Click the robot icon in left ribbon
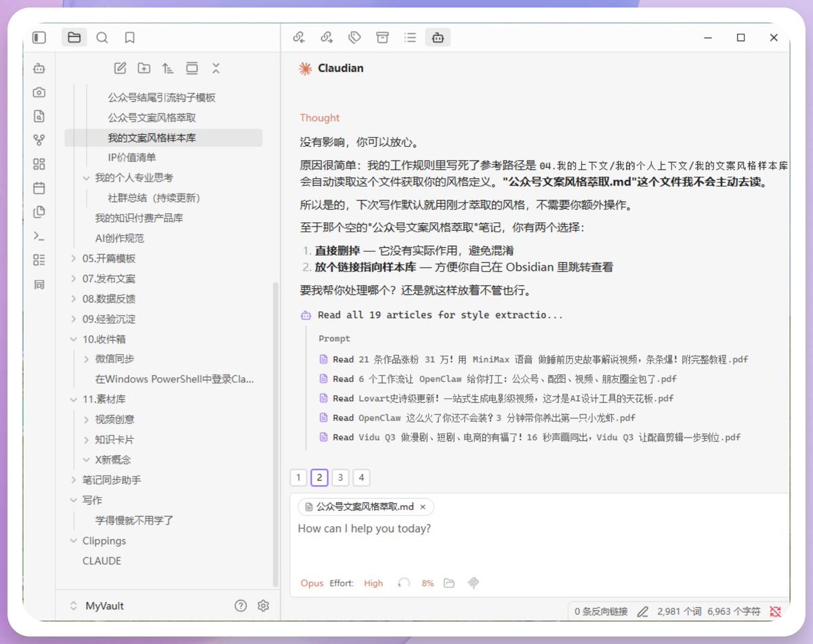This screenshot has height=644, width=813. click(x=39, y=68)
